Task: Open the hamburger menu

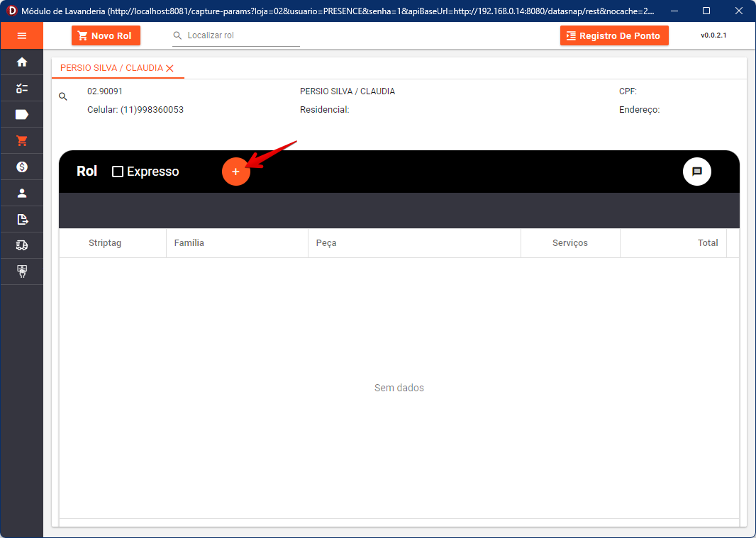Action: (22, 35)
